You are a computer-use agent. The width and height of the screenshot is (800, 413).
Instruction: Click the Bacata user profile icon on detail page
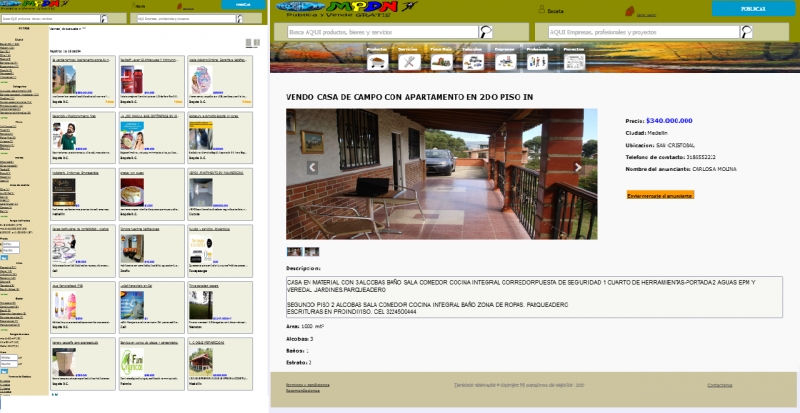pos(542,9)
